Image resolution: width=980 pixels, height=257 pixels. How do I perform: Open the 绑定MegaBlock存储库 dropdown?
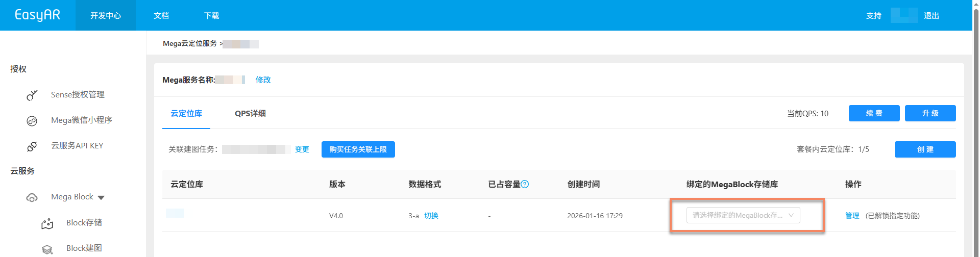coord(743,215)
